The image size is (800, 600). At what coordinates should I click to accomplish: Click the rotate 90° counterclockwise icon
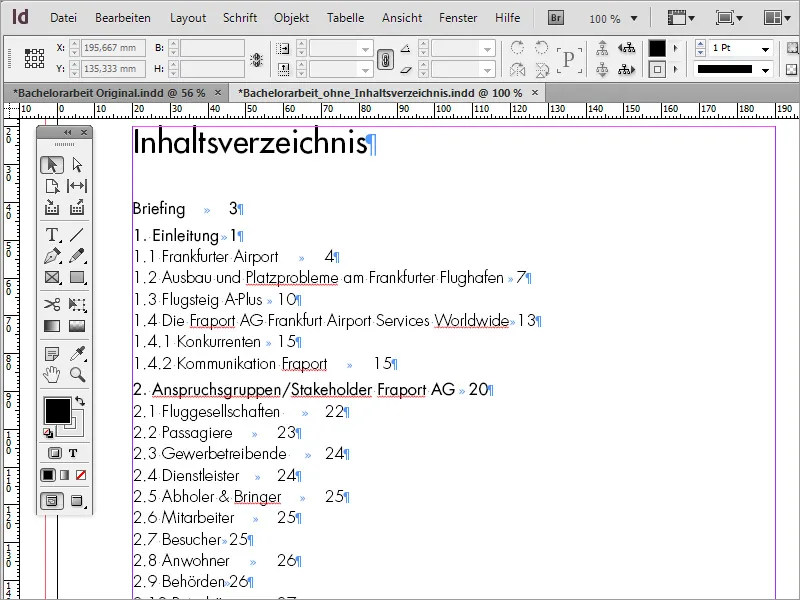coord(541,47)
